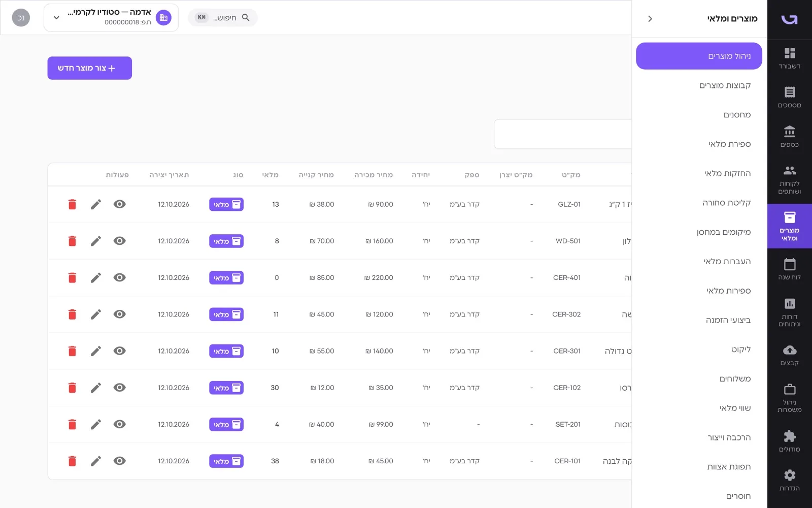Open משלוחים shipments menu item
The width and height of the screenshot is (812, 508).
(699, 378)
